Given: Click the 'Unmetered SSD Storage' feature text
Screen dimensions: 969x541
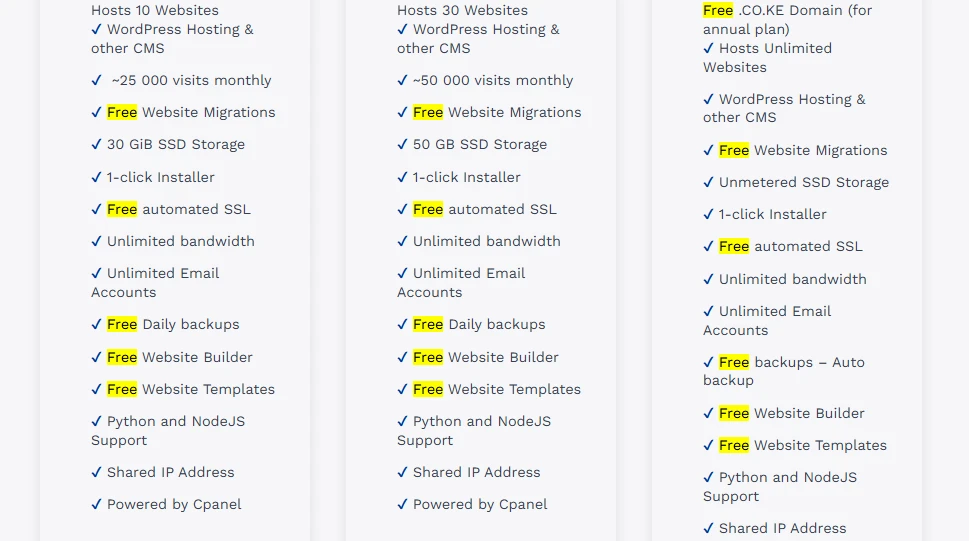Looking at the screenshot, I should (804, 182).
